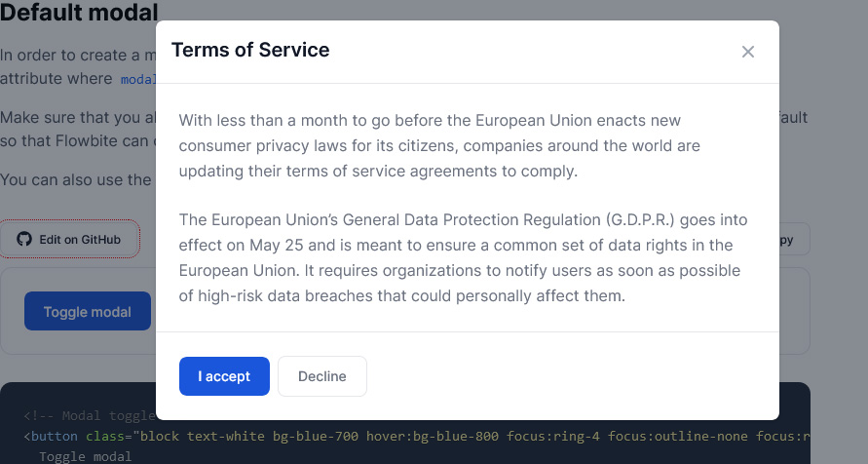The height and width of the screenshot is (464, 868).
Task: Click the 'You can also use the' text
Action: [x=76, y=180]
